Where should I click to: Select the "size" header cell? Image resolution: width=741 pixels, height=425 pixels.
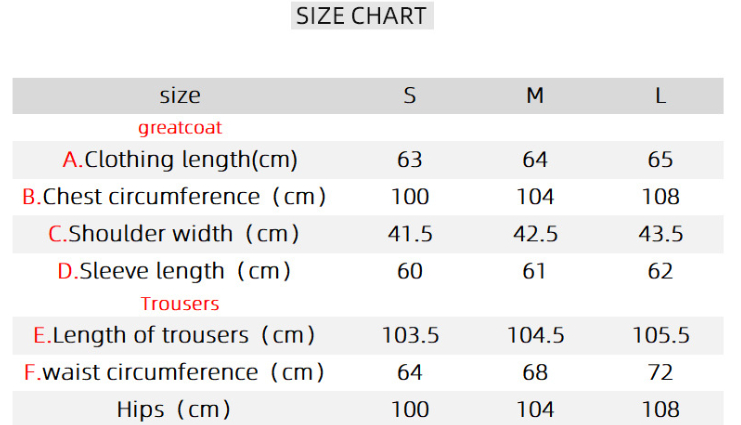tap(180, 96)
